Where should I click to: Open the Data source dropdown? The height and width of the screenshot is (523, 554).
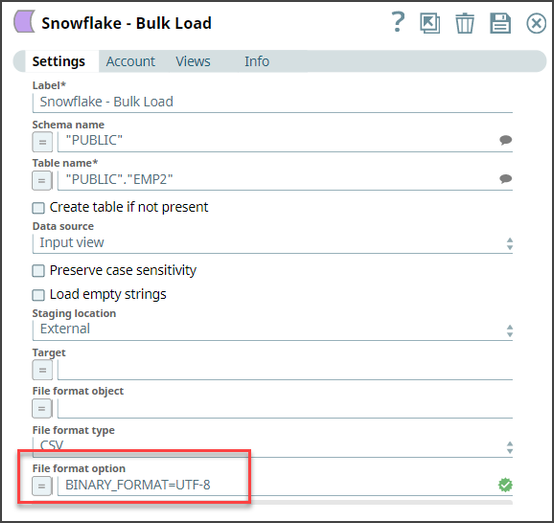coord(272,243)
